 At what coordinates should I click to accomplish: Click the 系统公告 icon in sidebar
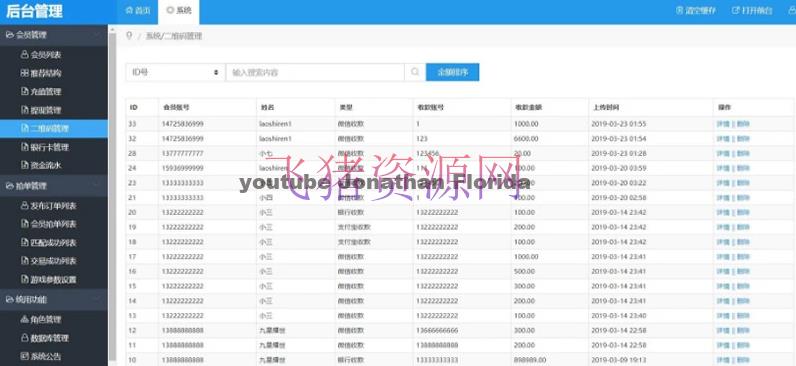(x=24, y=356)
